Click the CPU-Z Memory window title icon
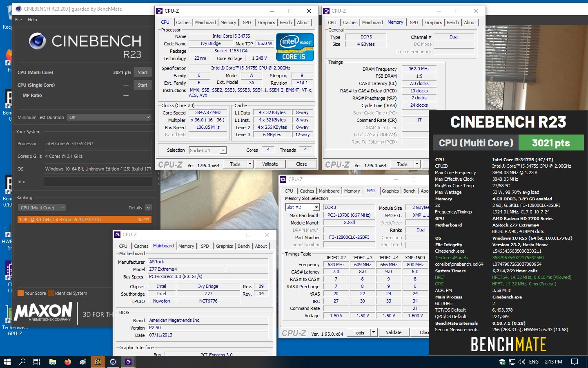The width and height of the screenshot is (588, 368). 326,11
